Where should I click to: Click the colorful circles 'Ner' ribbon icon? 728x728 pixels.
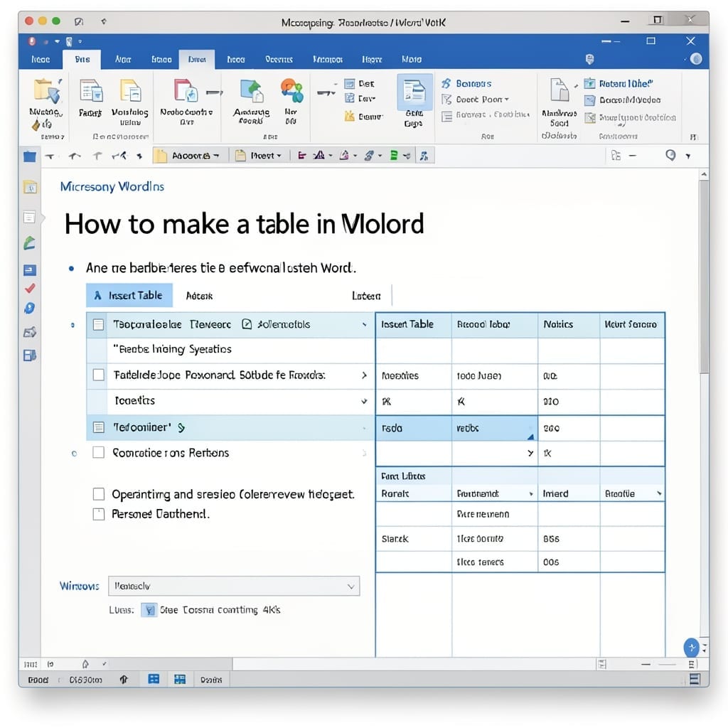coord(291,90)
